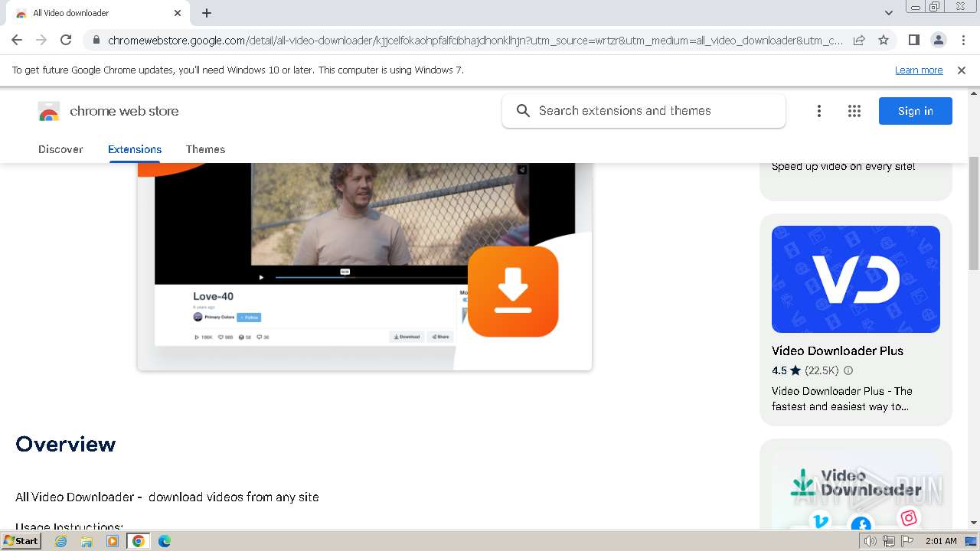Click Video Downloader Plus description text
The height and width of the screenshot is (551, 980).
pos(842,399)
